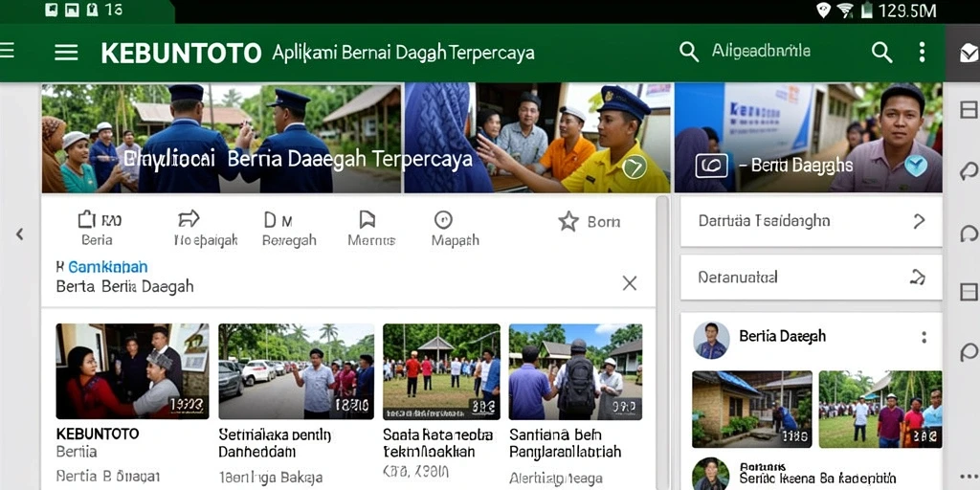Close the Berta Beria Daegah bar
Viewport: 980px width, 490px height.
(x=630, y=283)
